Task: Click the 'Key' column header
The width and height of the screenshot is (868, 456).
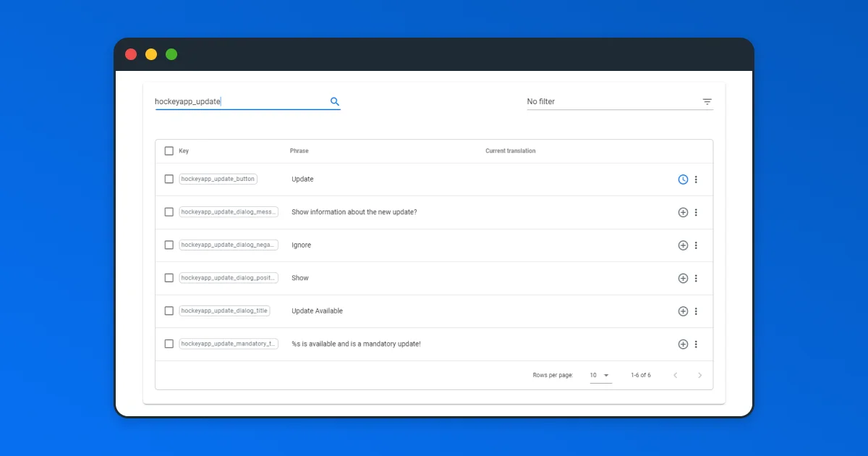Action: [x=184, y=151]
